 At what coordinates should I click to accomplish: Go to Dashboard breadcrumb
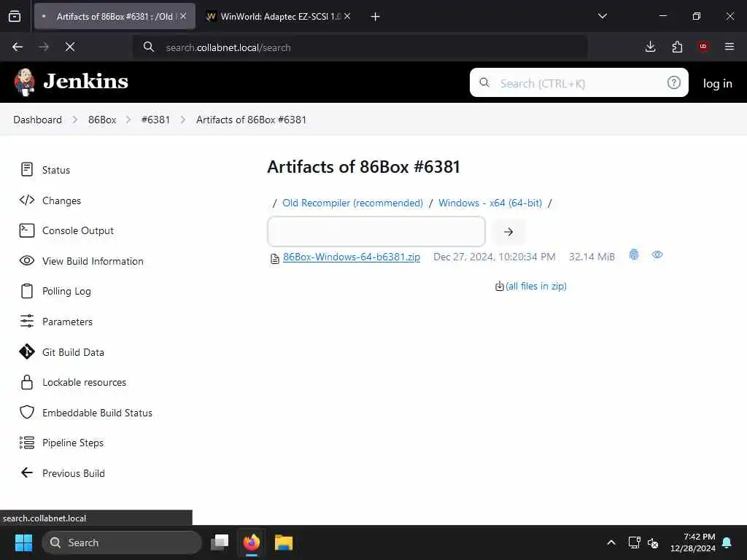click(38, 120)
